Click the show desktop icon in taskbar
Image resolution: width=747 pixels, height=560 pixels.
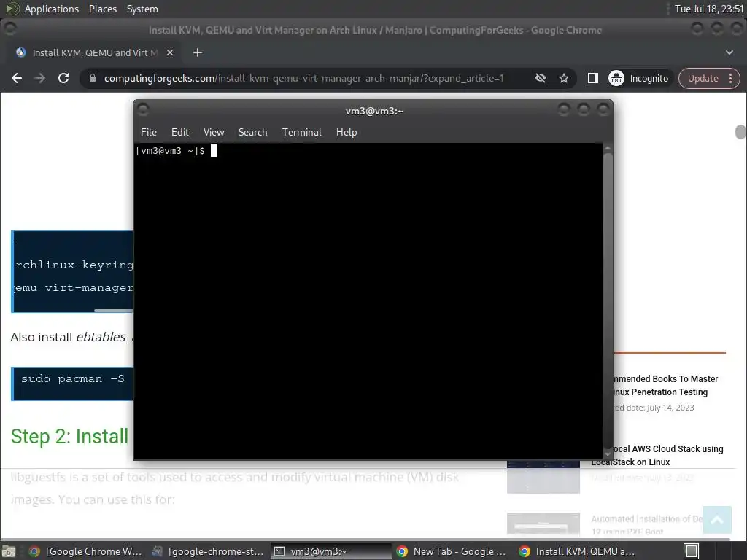coord(9,551)
